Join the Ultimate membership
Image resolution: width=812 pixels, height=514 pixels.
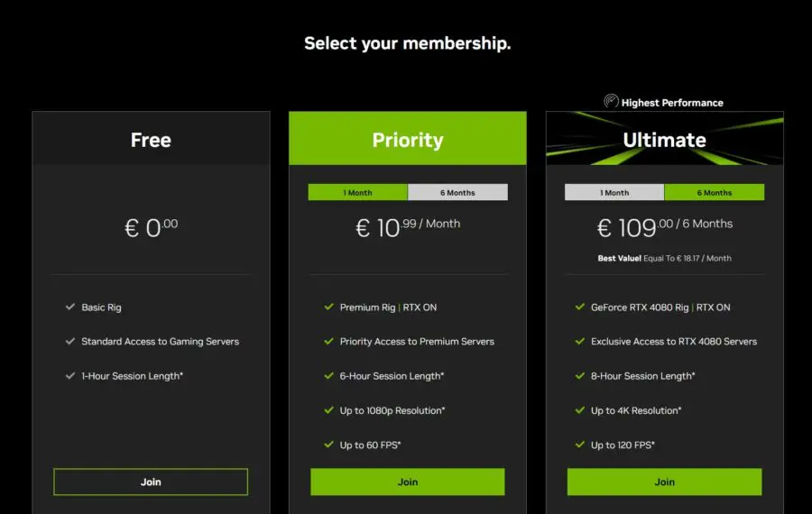click(664, 482)
